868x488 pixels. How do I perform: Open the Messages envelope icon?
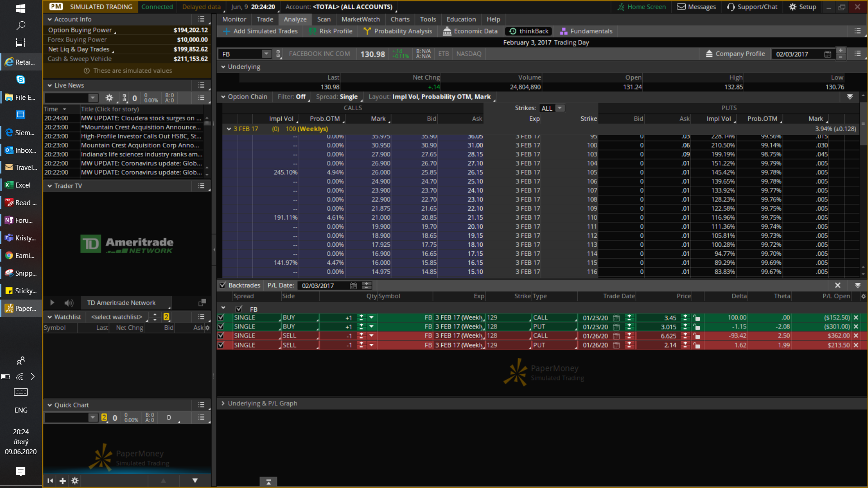(681, 7)
